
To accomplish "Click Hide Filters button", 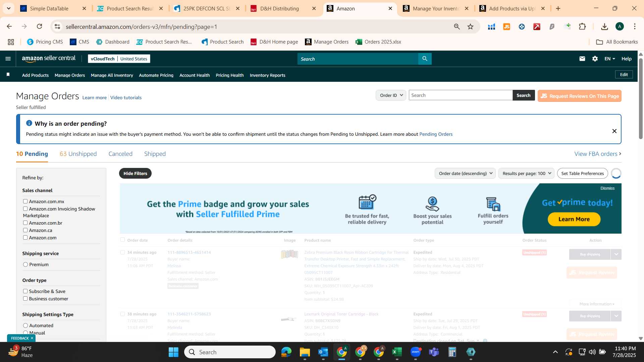I will [135, 173].
